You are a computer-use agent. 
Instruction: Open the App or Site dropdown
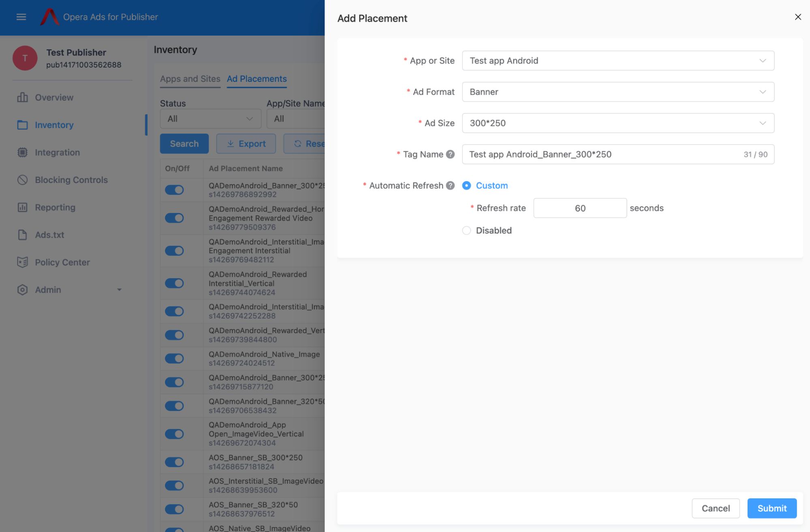pyautogui.click(x=618, y=61)
